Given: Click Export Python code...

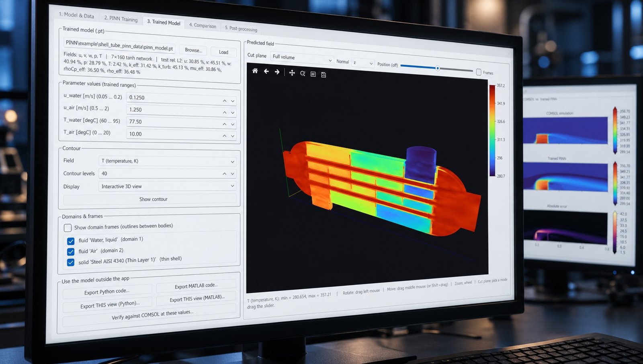Looking at the screenshot, I should click(x=107, y=291).
